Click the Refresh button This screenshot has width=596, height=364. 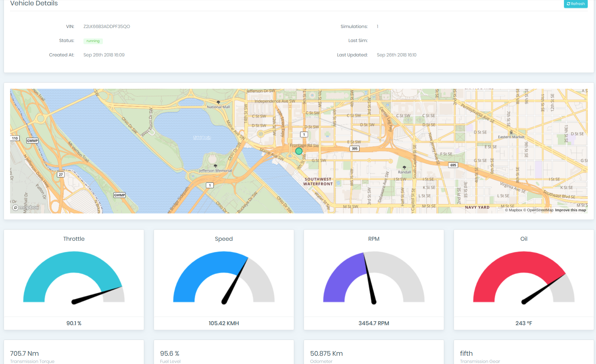(575, 4)
